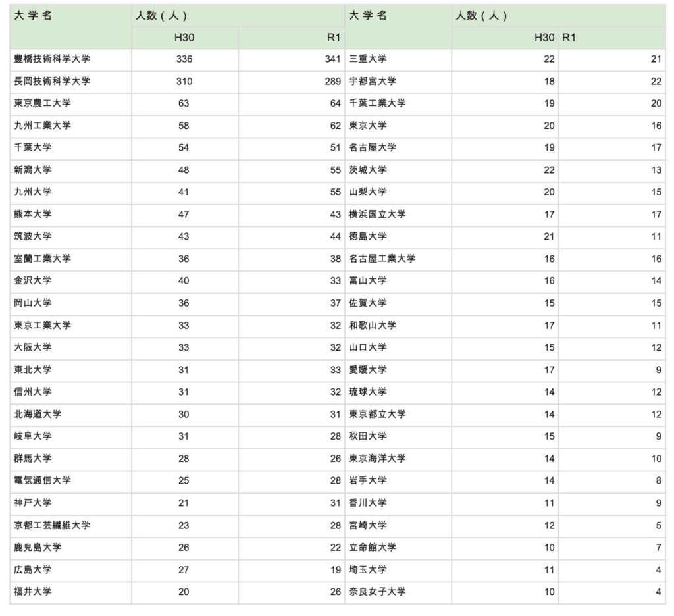Click the right 大学名 column header

coord(368,16)
